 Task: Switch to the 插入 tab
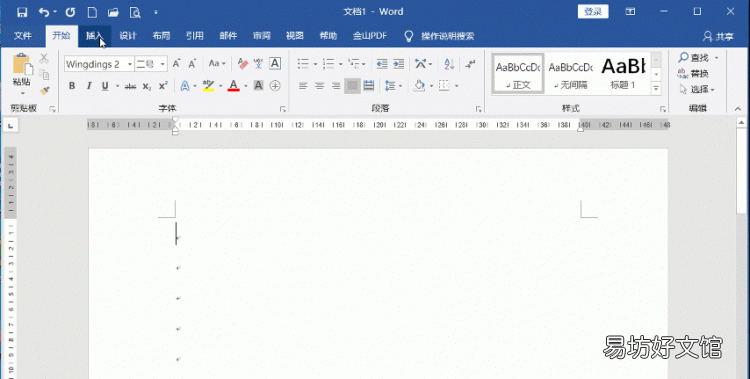coord(95,36)
